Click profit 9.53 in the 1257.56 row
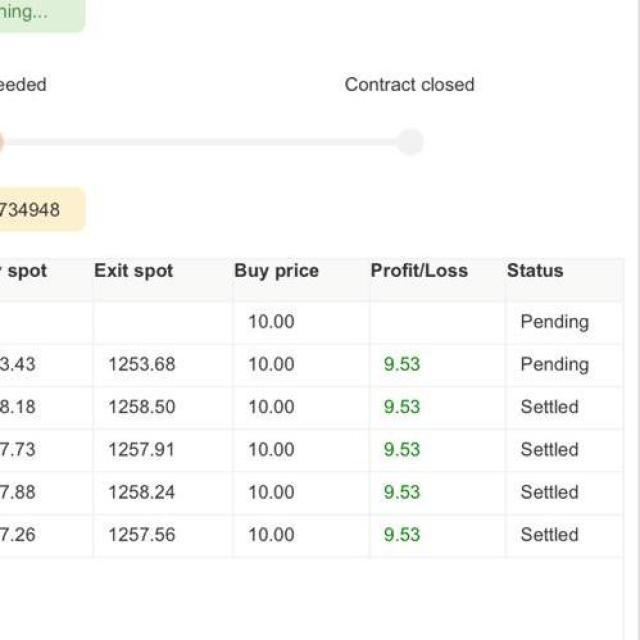 402,535
